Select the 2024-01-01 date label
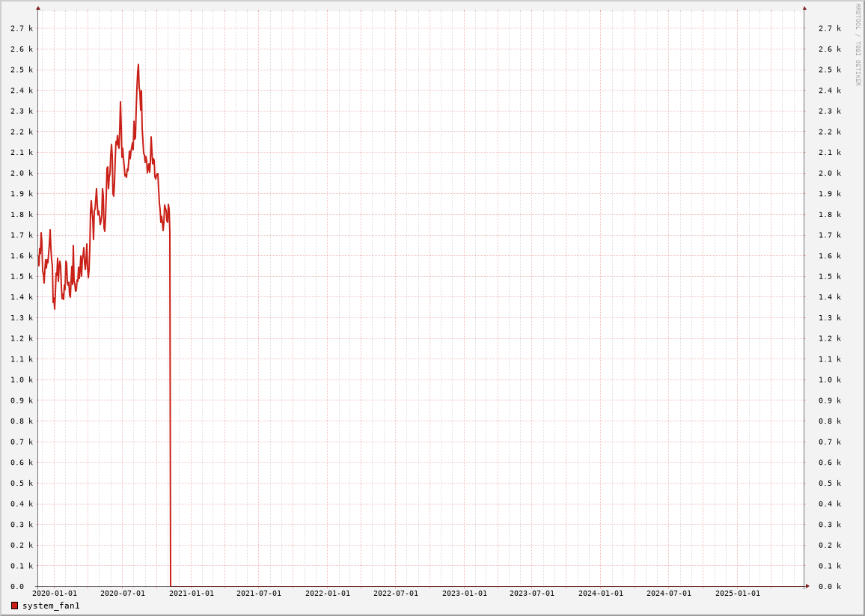This screenshot has width=865, height=616. 601,594
